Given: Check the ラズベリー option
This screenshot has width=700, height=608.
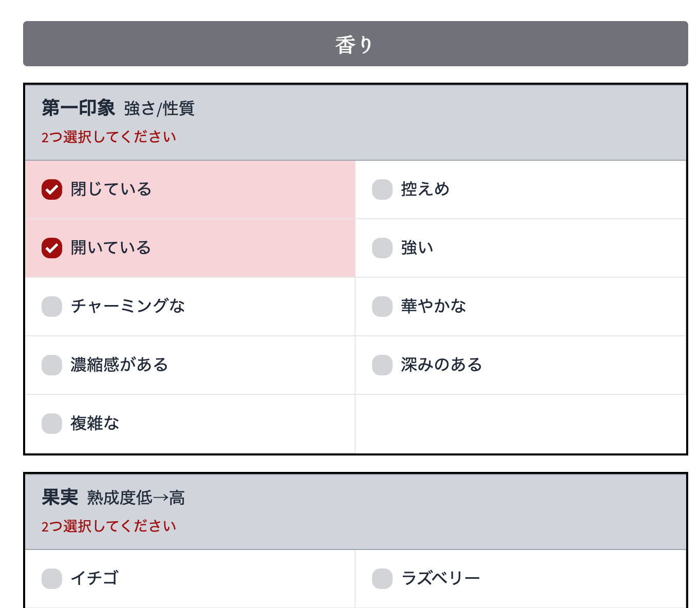Looking at the screenshot, I should [x=440, y=577].
